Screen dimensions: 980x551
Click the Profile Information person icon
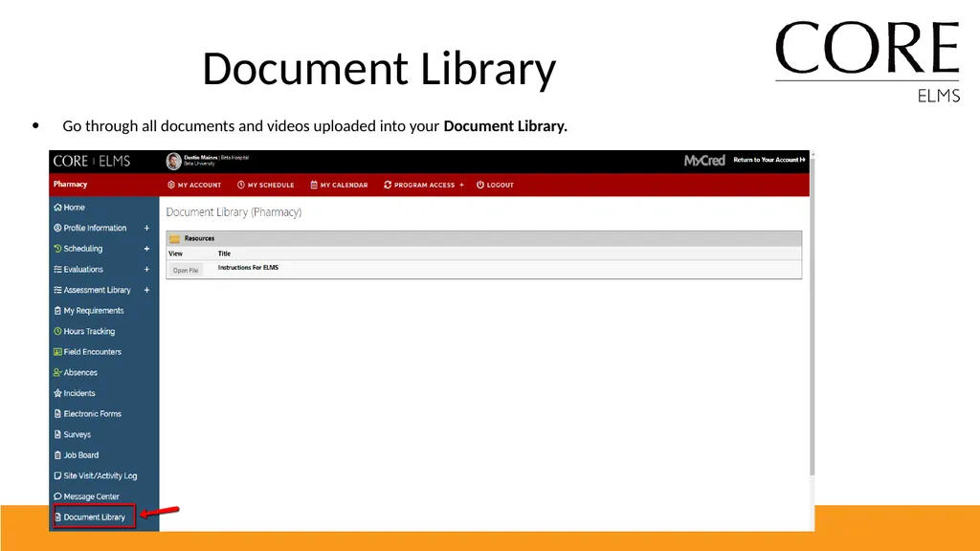[57, 228]
